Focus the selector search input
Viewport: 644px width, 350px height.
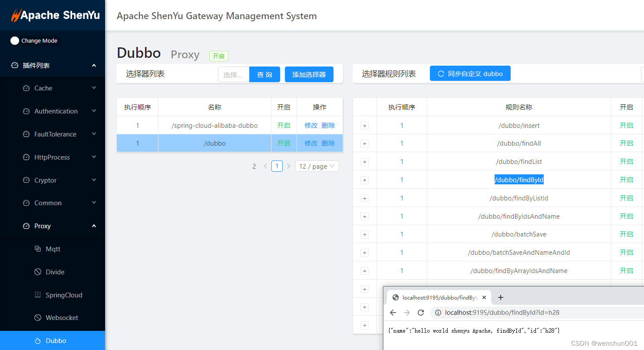[x=234, y=74]
